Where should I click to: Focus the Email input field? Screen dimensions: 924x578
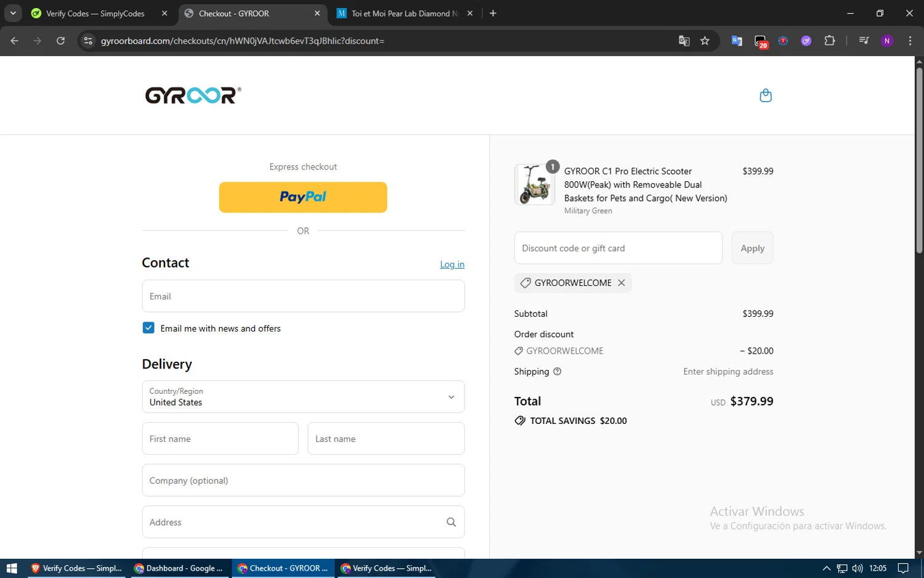[x=303, y=296]
